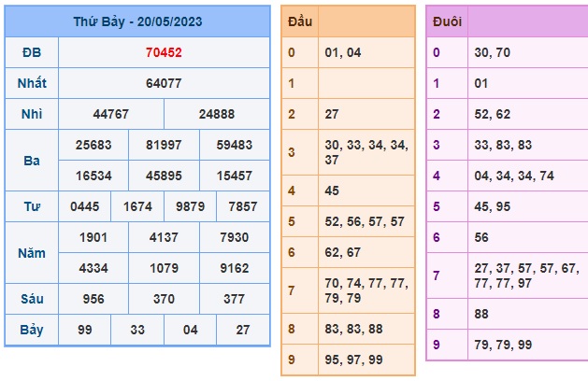
Task: Click the 'Sáu' row label
Action: point(32,299)
